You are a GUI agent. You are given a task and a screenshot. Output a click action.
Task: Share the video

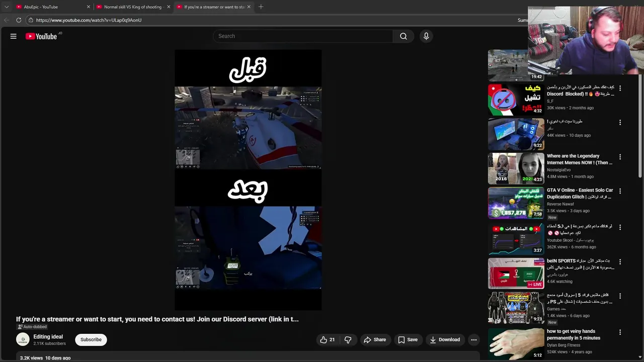pyautogui.click(x=375, y=340)
